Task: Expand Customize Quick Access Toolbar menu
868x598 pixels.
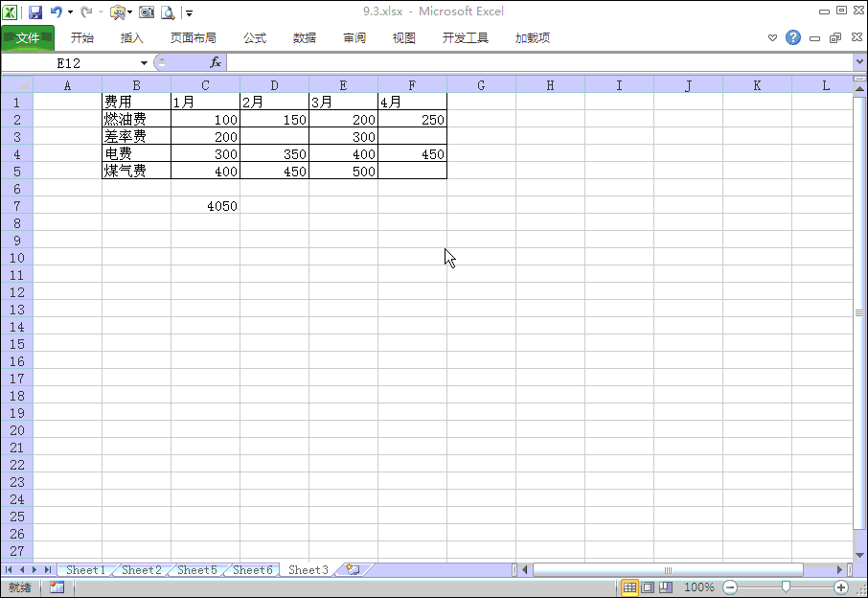Action: click(189, 12)
